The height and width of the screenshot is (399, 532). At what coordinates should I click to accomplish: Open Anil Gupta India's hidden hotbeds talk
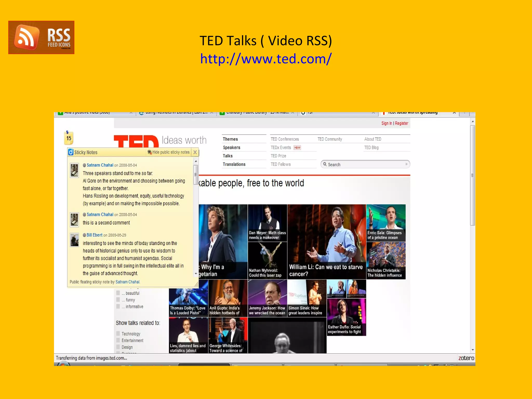coord(228,298)
